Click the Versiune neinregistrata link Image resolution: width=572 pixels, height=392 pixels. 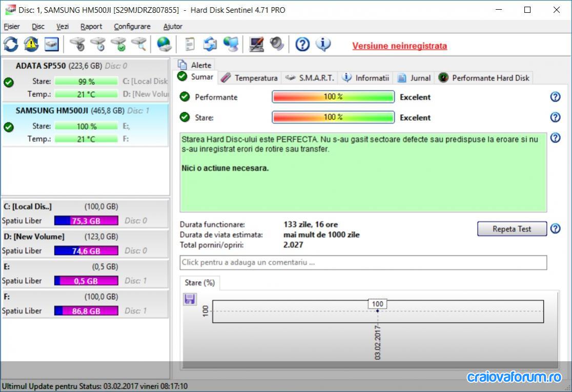[399, 46]
